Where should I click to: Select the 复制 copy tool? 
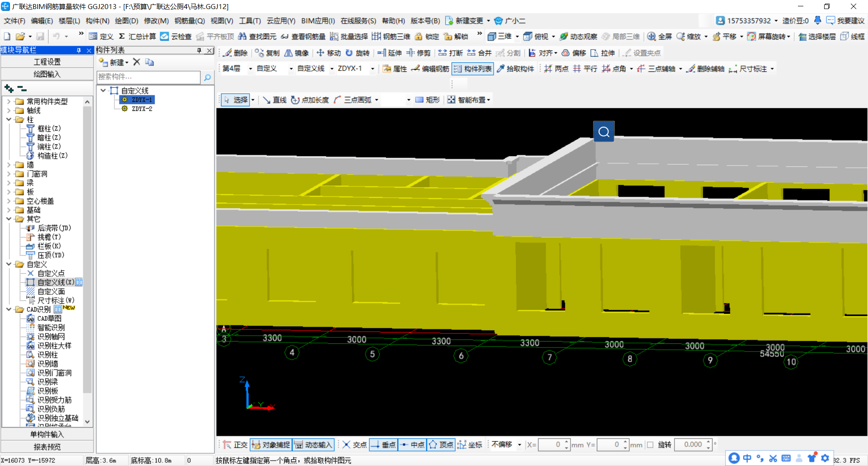click(x=267, y=53)
